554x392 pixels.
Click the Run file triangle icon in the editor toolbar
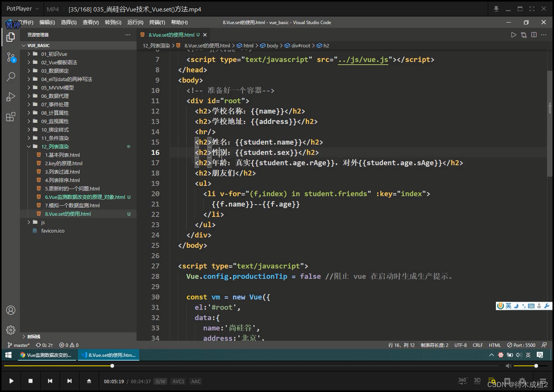pos(513,35)
